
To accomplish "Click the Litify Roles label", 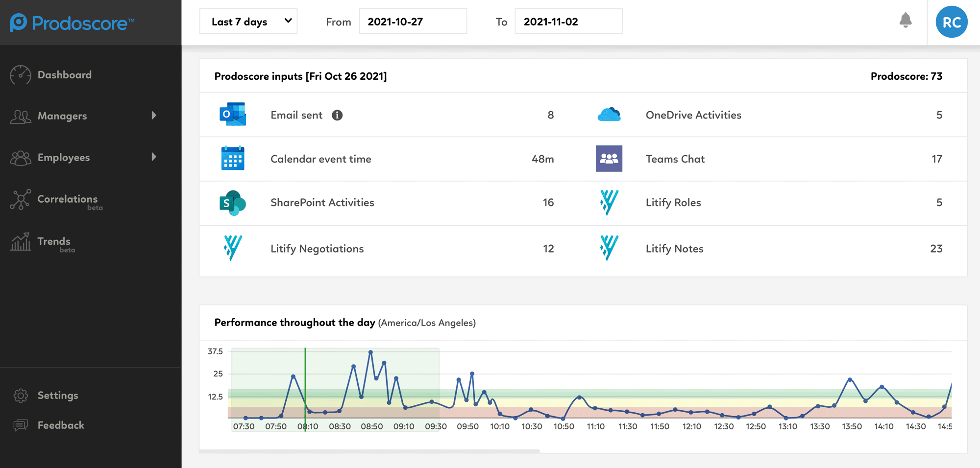I will (x=673, y=203).
